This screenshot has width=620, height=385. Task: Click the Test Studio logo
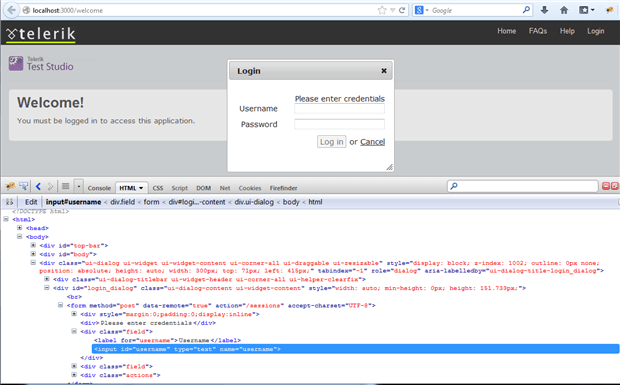pyautogui.click(x=41, y=64)
